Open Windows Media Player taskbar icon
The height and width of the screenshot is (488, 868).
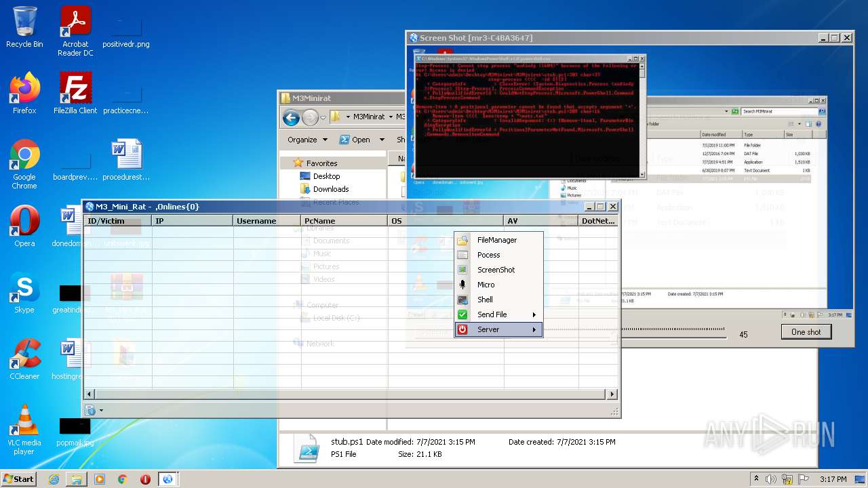coord(100,479)
